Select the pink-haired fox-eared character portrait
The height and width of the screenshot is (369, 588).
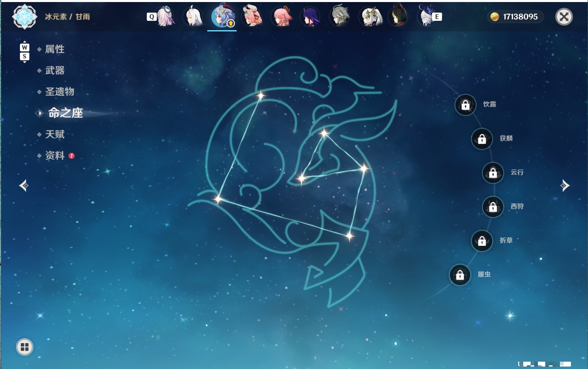pos(282,17)
